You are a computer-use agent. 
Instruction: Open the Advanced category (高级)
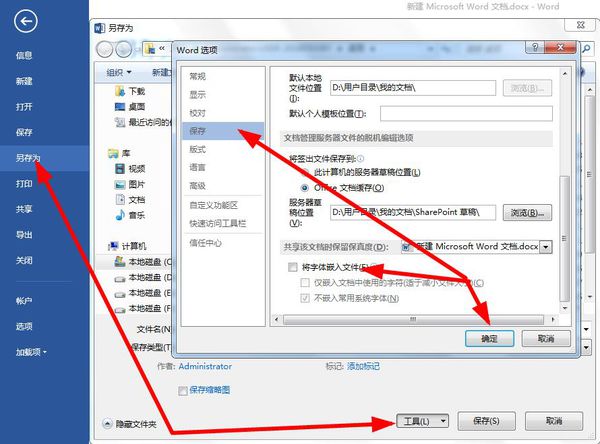(197, 186)
